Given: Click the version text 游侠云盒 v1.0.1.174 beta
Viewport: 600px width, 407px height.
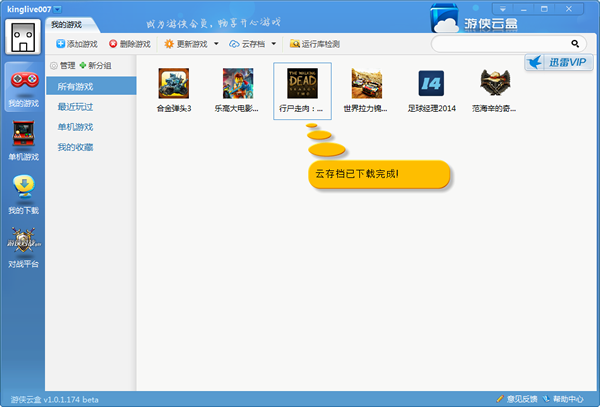Looking at the screenshot, I should pyautogui.click(x=54, y=400).
